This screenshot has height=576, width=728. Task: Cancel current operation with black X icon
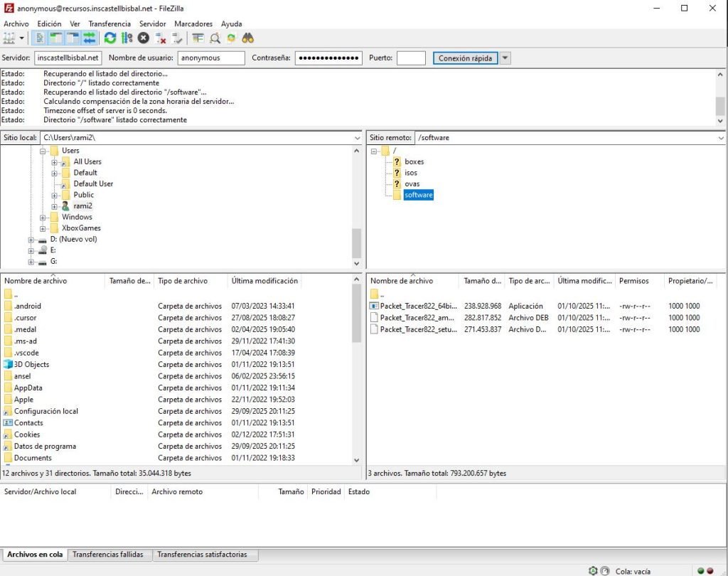tap(144, 38)
